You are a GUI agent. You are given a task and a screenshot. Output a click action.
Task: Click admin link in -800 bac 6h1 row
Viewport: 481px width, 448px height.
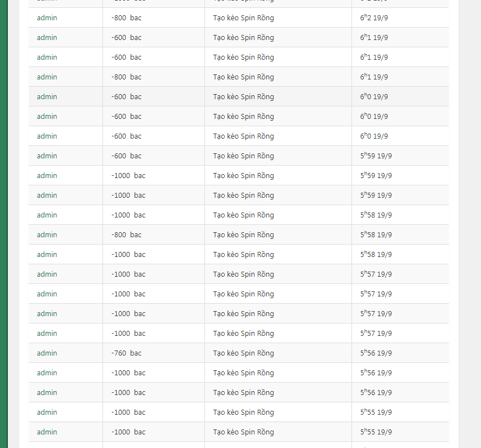(x=47, y=77)
